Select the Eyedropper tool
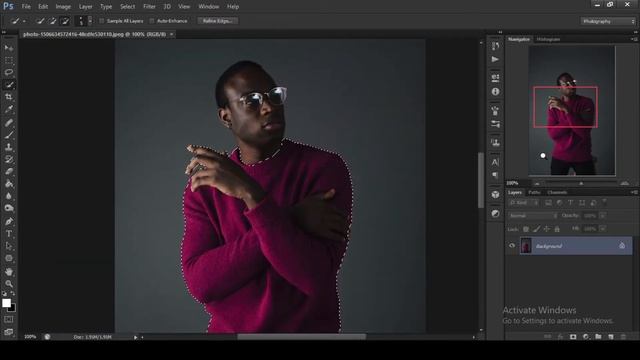The width and height of the screenshot is (640, 360). click(x=9, y=109)
